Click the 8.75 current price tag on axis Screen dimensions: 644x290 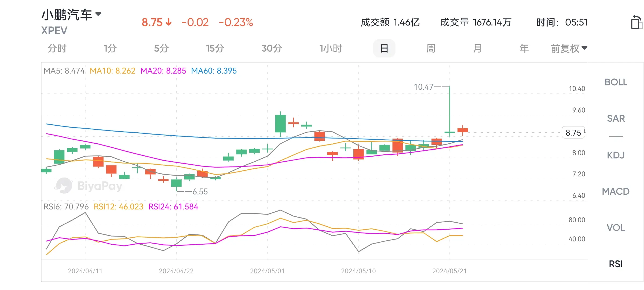coord(573,133)
